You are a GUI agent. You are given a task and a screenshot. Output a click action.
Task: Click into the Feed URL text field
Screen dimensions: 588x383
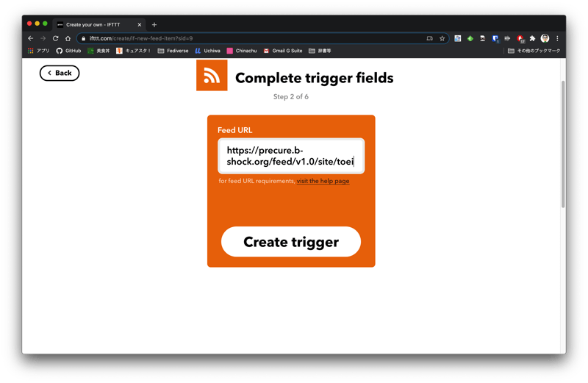(x=291, y=156)
